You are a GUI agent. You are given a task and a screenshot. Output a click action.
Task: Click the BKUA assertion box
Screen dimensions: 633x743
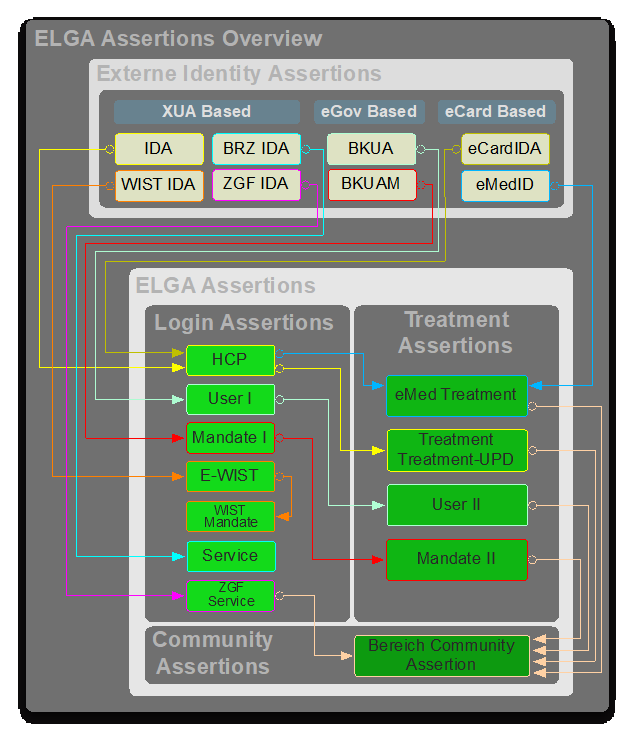371,149
